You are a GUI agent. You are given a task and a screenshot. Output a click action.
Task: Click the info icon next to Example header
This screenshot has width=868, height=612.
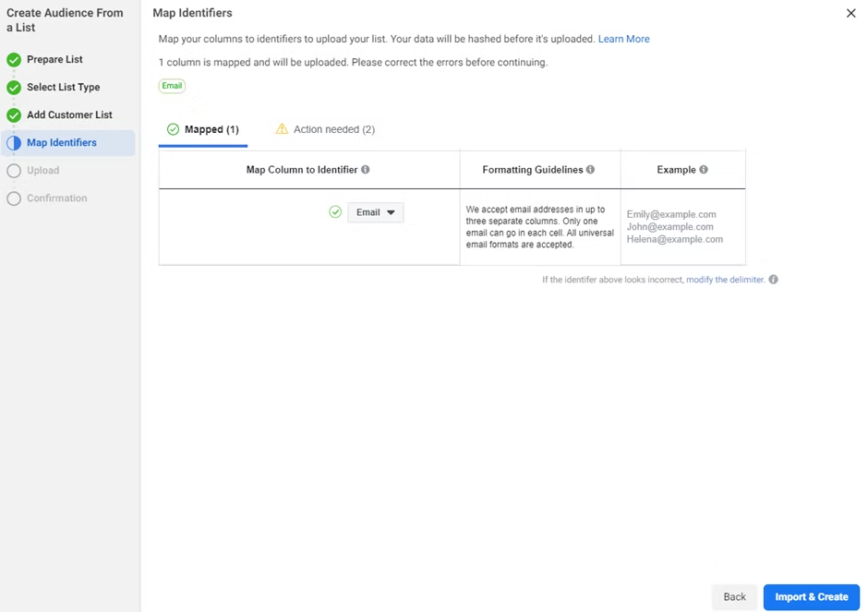(x=704, y=170)
